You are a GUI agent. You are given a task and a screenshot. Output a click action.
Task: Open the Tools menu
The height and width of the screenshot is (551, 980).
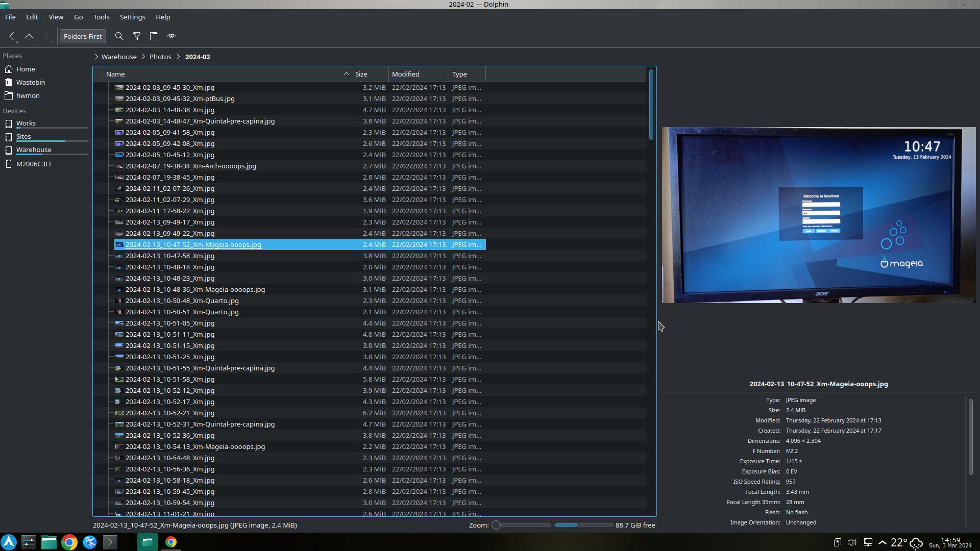tap(101, 17)
